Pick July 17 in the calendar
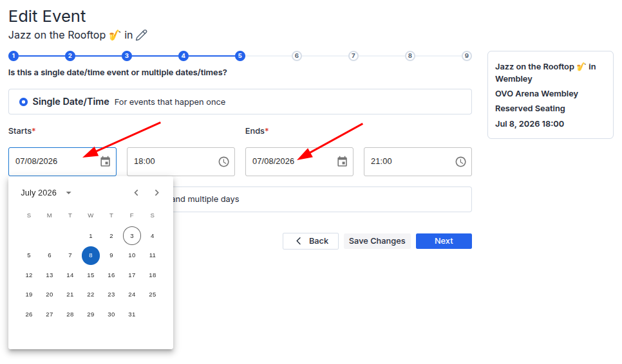 pos(132,275)
